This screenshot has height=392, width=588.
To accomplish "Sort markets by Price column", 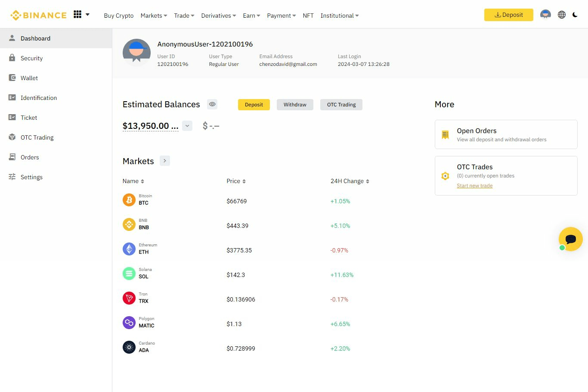I will click(236, 181).
